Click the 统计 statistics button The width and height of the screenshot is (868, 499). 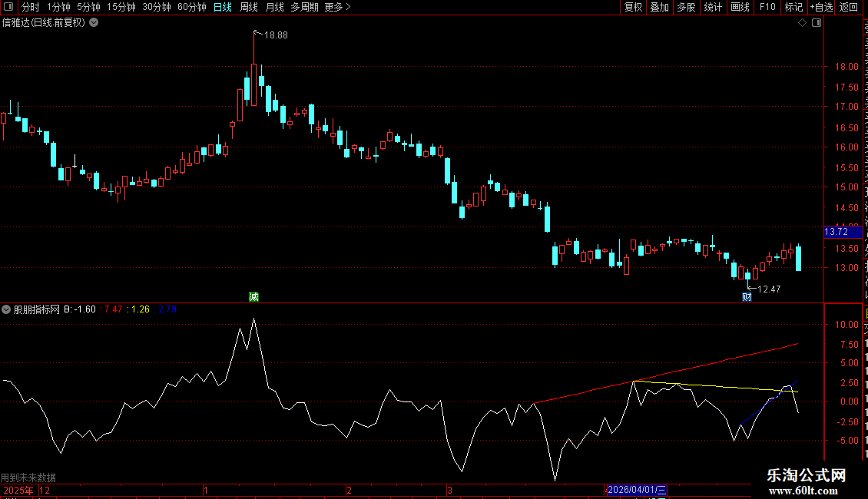(x=712, y=7)
